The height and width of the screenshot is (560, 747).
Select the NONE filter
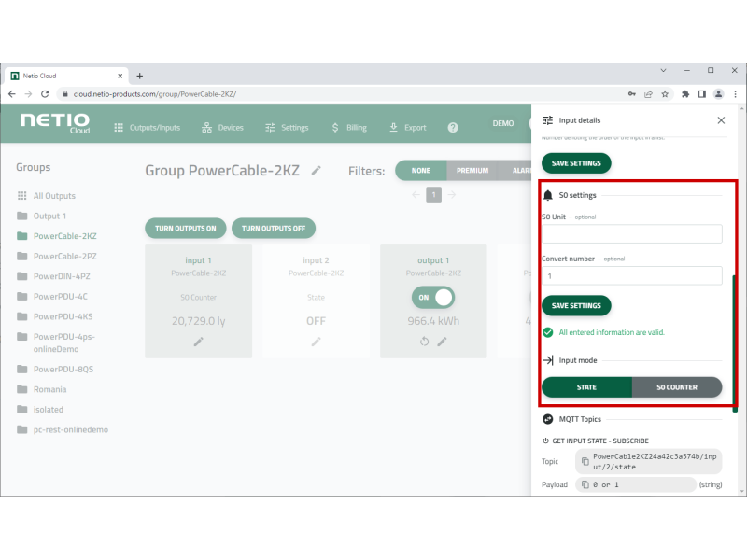click(421, 171)
